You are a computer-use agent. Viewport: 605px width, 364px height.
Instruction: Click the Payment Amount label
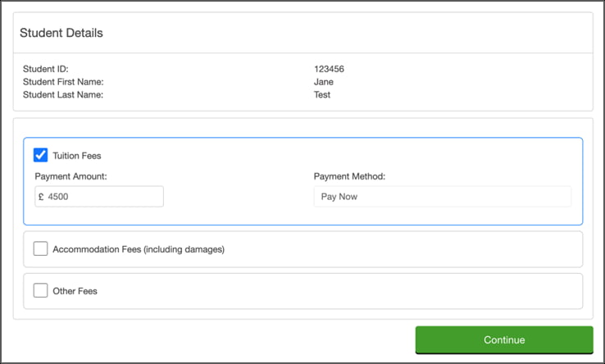click(71, 176)
